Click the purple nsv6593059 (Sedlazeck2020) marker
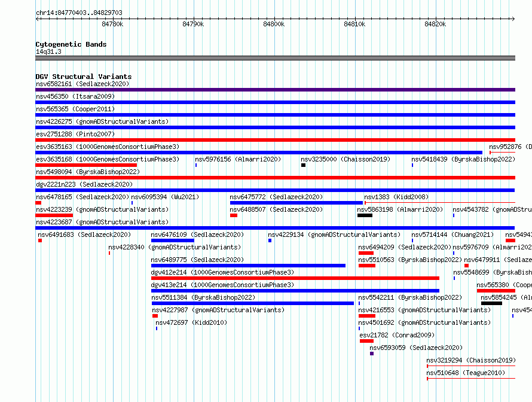This screenshot has width=532, height=402. click(x=372, y=354)
